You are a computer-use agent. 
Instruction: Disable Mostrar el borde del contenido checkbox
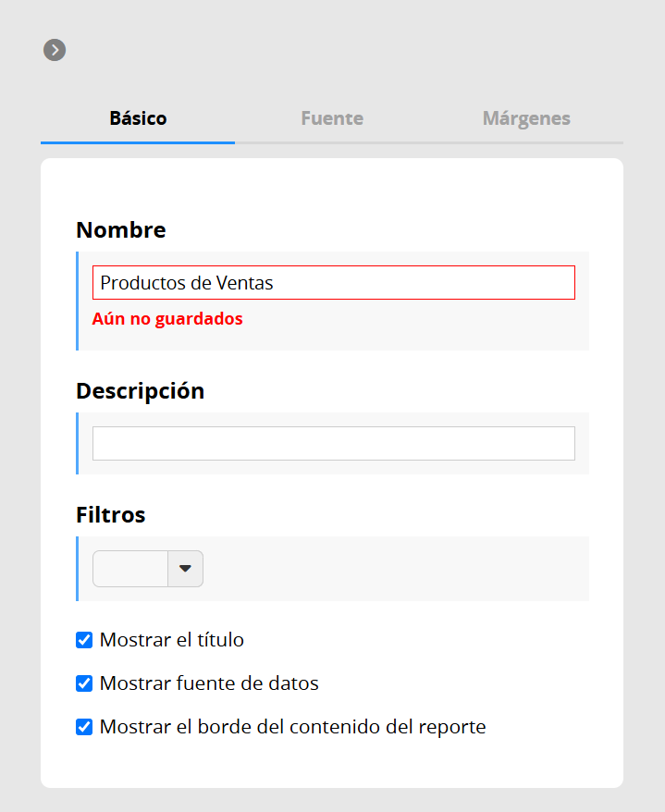tap(84, 727)
